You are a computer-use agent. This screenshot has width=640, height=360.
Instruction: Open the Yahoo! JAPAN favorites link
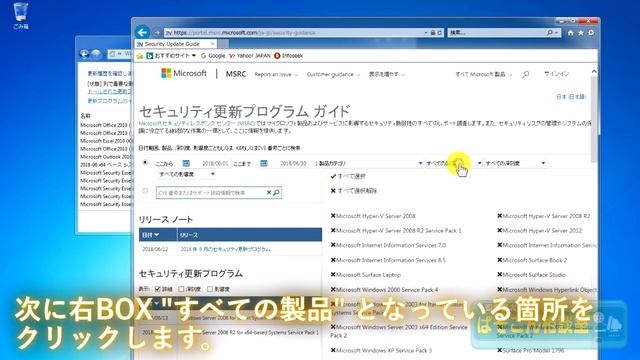pyautogui.click(x=249, y=56)
